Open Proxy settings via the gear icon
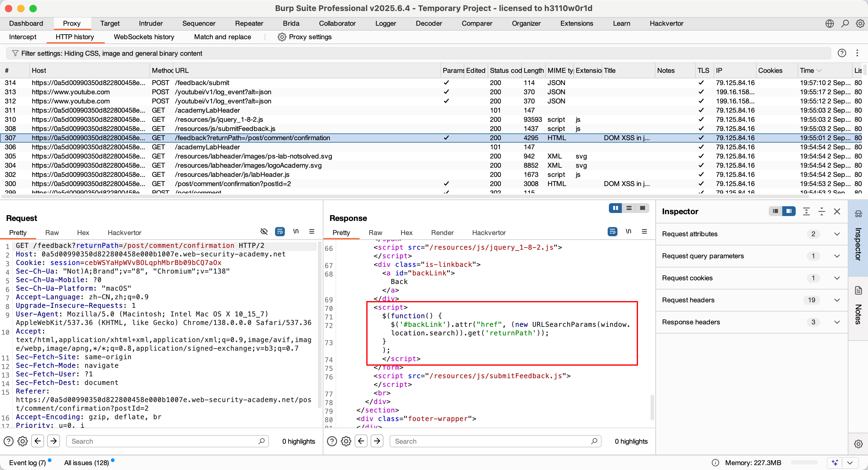This screenshot has height=470, width=868. [x=282, y=37]
